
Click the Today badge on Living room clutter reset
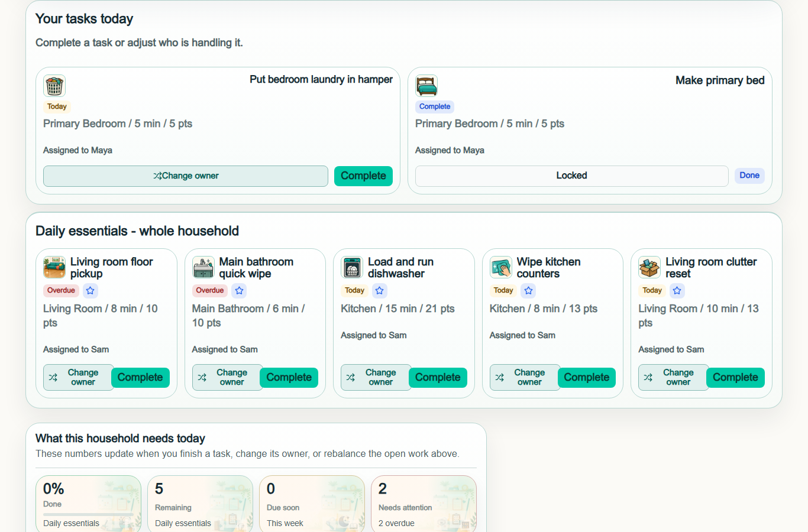[x=652, y=290]
